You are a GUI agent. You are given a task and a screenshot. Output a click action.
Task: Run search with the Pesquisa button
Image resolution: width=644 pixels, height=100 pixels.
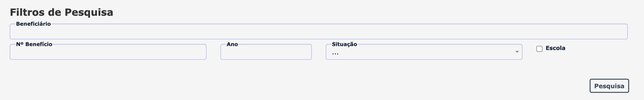coord(609,86)
